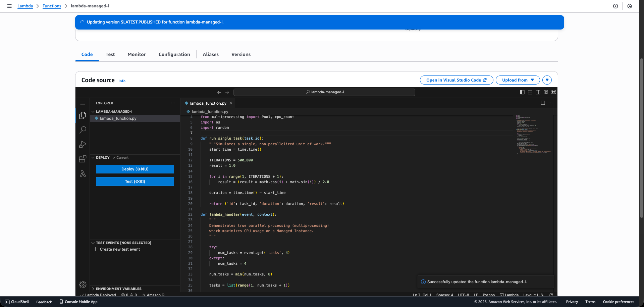The image size is (644, 307).
Task: Open Amazon Q from the bottom status bar
Action: pyautogui.click(x=155, y=295)
